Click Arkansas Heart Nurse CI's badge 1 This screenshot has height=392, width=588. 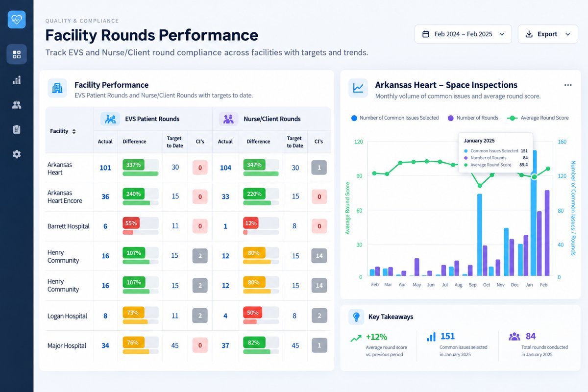point(319,168)
